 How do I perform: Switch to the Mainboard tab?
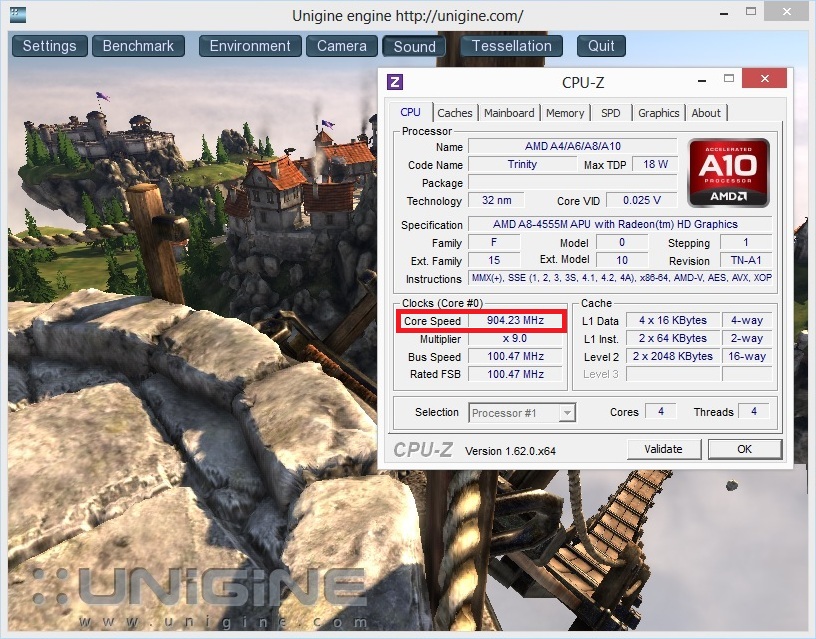click(x=509, y=113)
